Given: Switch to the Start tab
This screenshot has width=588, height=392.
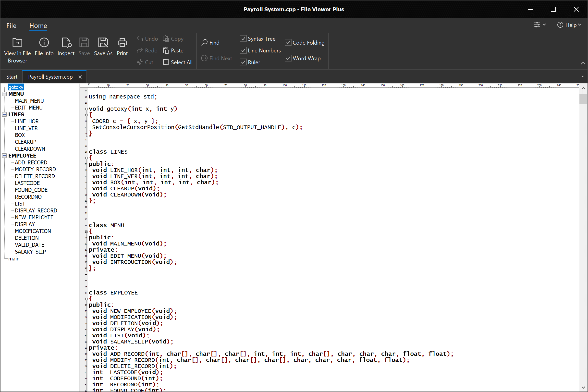Looking at the screenshot, I should pyautogui.click(x=12, y=76).
